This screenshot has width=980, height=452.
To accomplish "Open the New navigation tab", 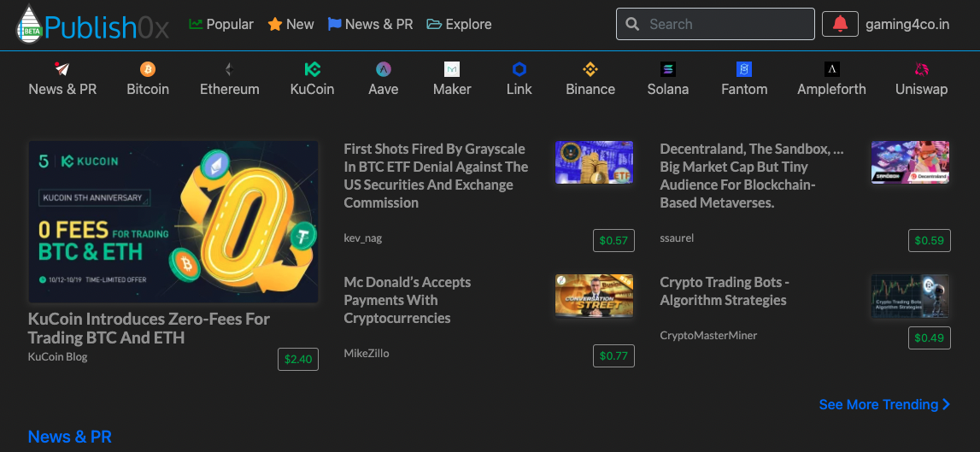I will click(x=290, y=25).
